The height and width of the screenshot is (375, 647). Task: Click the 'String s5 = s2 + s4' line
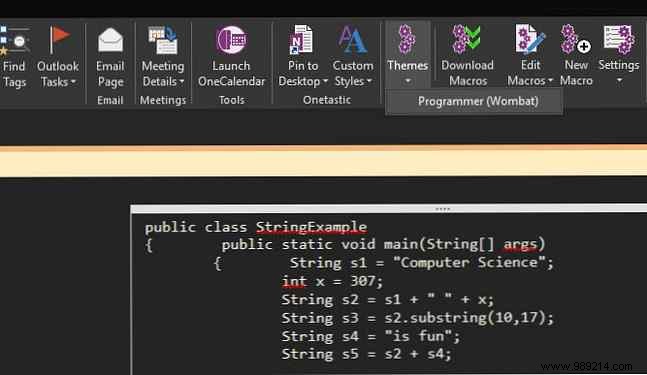[x=366, y=354]
